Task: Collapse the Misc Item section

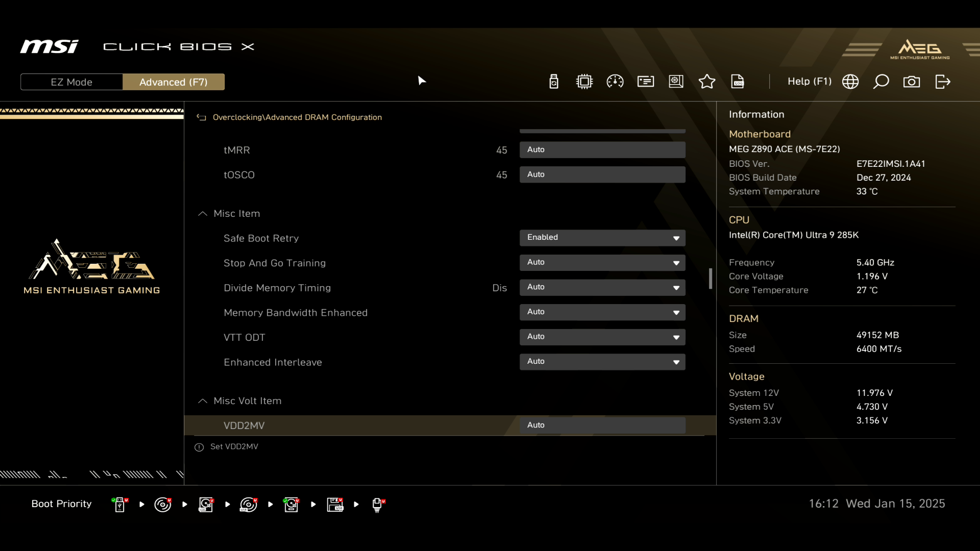Action: [x=203, y=214]
